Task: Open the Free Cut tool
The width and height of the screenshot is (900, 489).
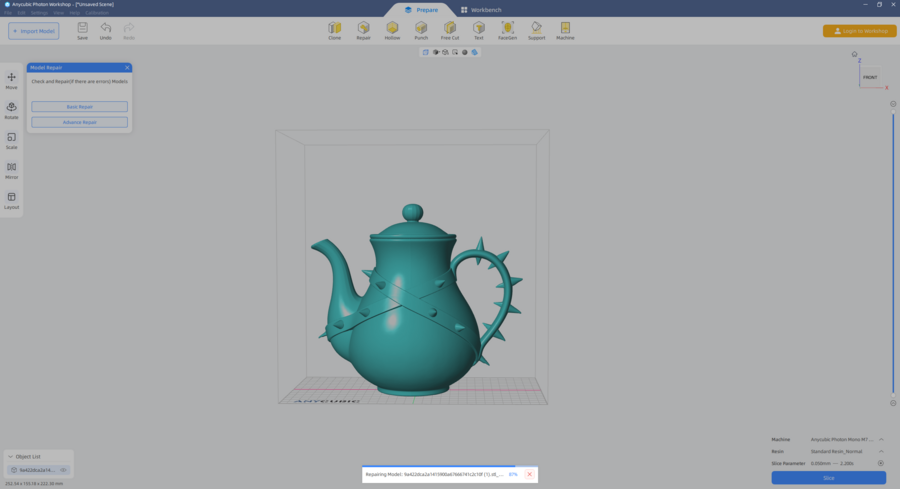Action: pyautogui.click(x=450, y=30)
